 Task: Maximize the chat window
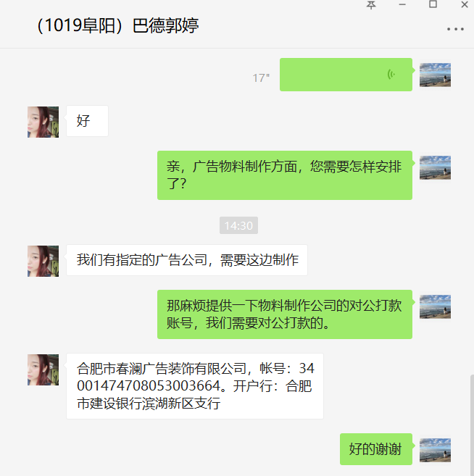pos(433,4)
